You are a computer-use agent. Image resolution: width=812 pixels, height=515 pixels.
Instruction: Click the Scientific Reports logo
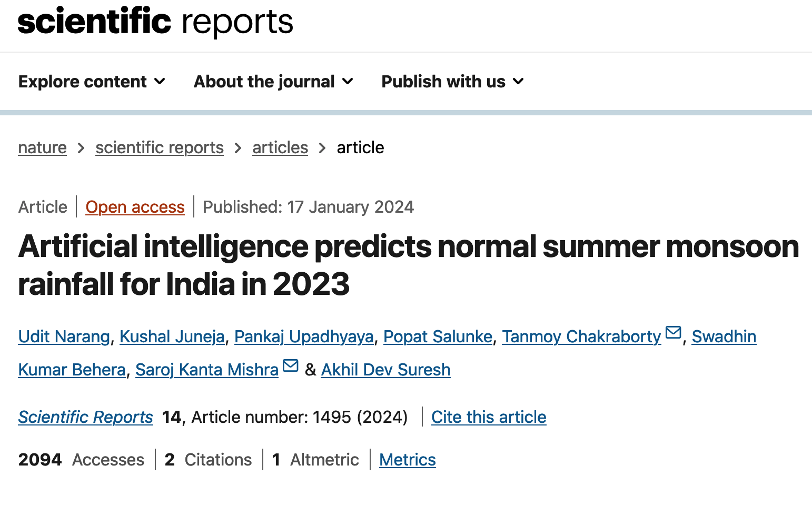(x=155, y=22)
